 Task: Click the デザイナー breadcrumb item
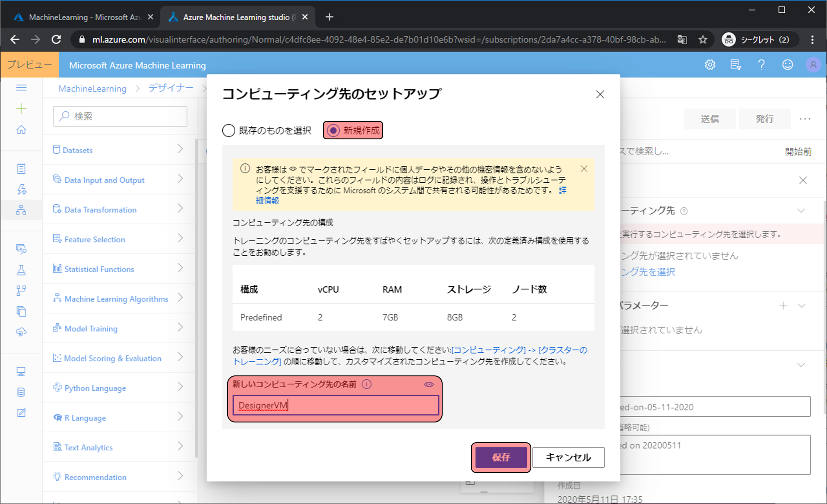[171, 88]
